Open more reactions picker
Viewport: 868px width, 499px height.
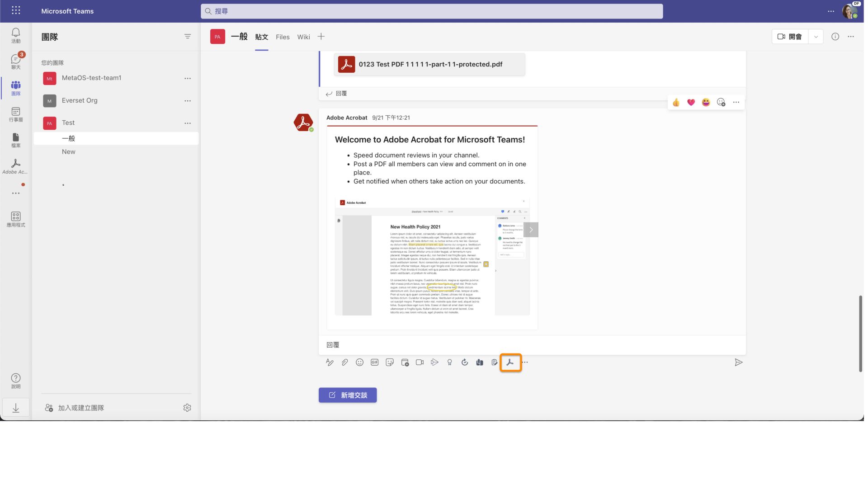coord(721,103)
